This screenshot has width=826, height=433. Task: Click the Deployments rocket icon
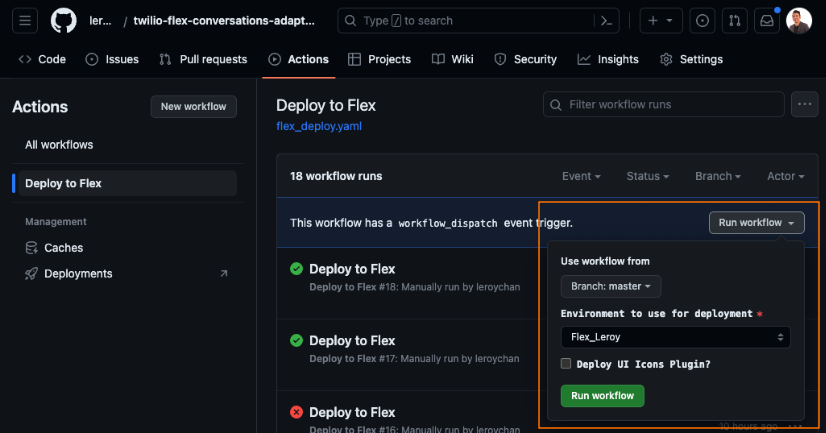(x=32, y=274)
